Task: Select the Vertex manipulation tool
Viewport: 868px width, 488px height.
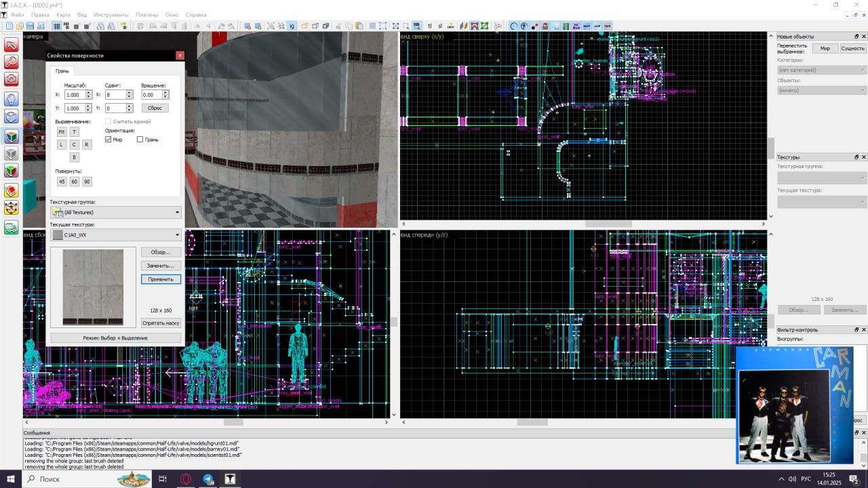Action: [12, 209]
